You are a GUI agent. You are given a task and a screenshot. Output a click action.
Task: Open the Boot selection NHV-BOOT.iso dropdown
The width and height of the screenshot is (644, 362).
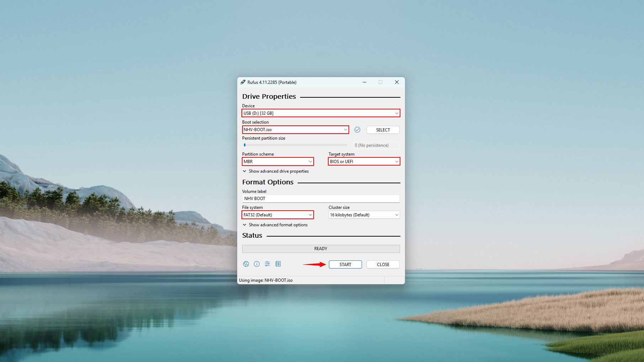pyautogui.click(x=295, y=130)
